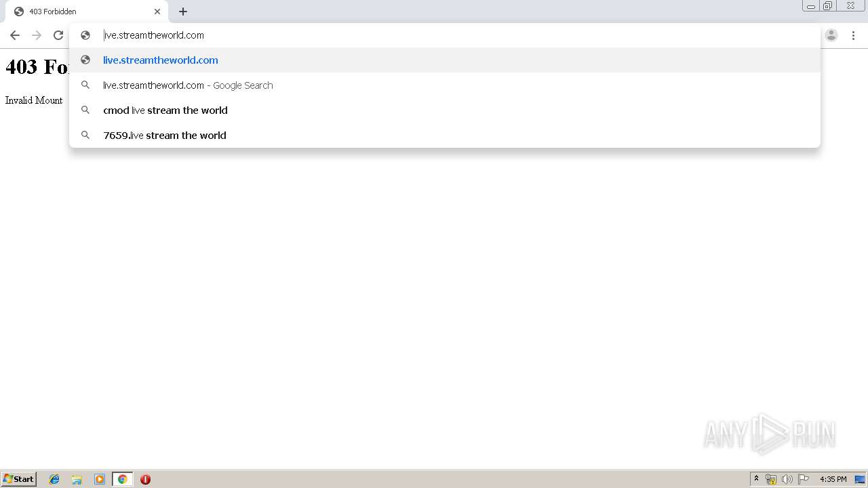This screenshot has width=868, height=488.
Task: Click search icon beside cmod suggestion
Action: click(85, 110)
